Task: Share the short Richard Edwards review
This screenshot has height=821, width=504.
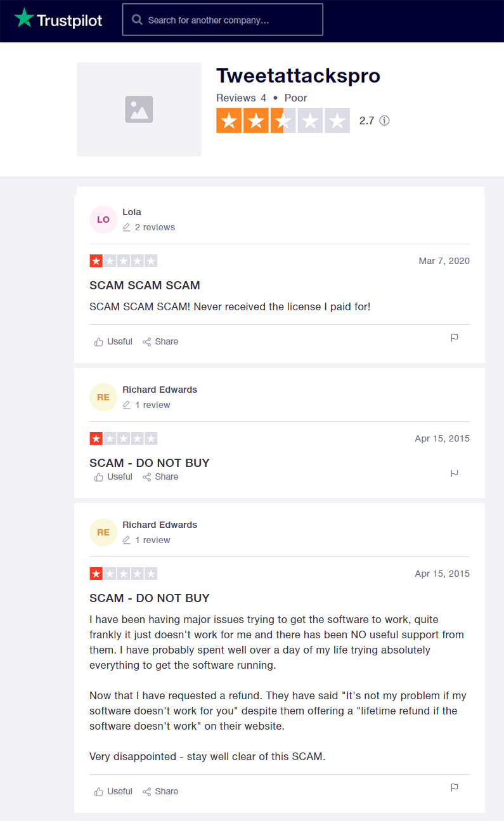Action: tap(160, 476)
